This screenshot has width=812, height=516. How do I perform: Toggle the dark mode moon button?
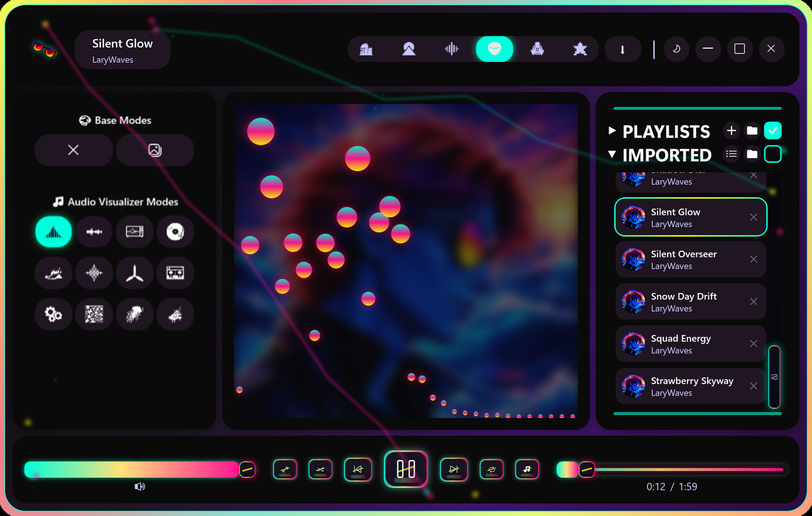coord(677,49)
